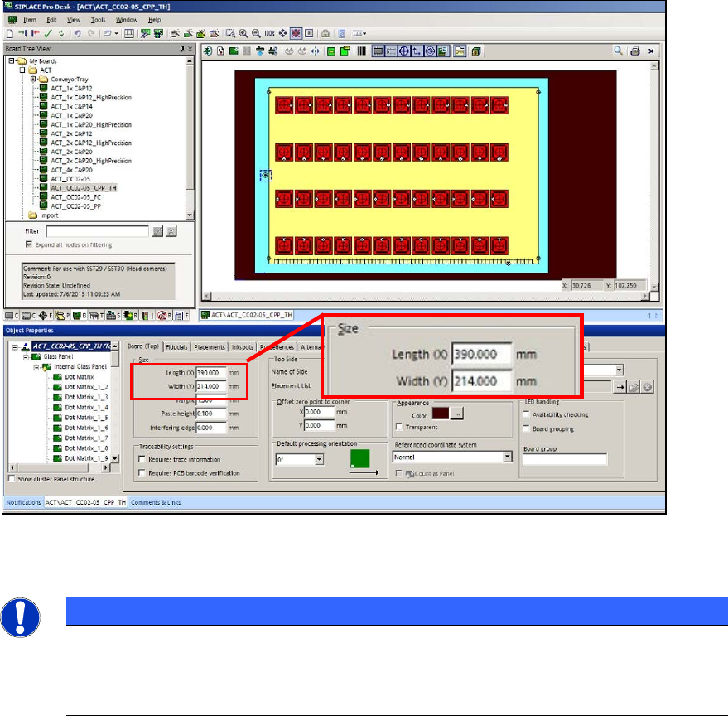Toggle Expand all nodes on filtering
The image size is (728, 716).
(29, 244)
